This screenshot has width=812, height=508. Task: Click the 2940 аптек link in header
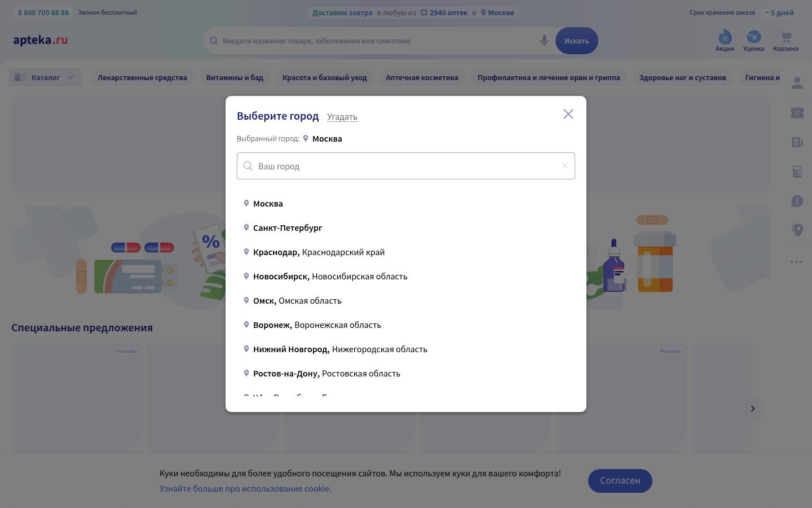point(444,12)
